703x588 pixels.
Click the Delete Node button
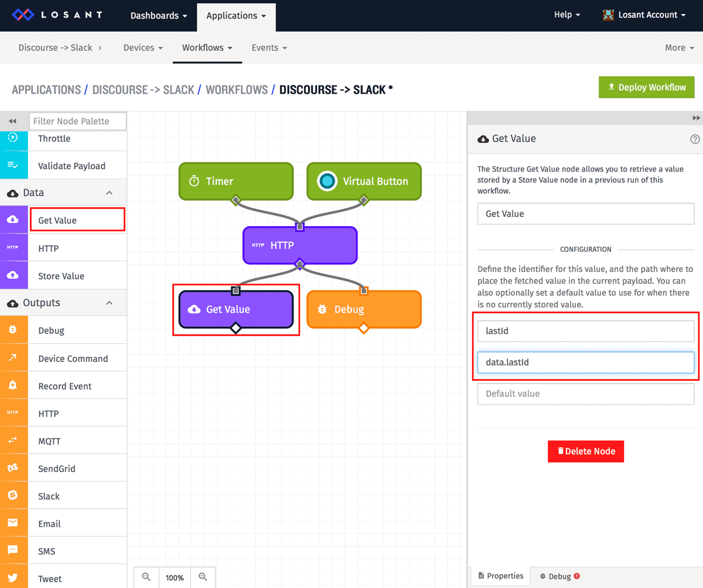tap(585, 451)
